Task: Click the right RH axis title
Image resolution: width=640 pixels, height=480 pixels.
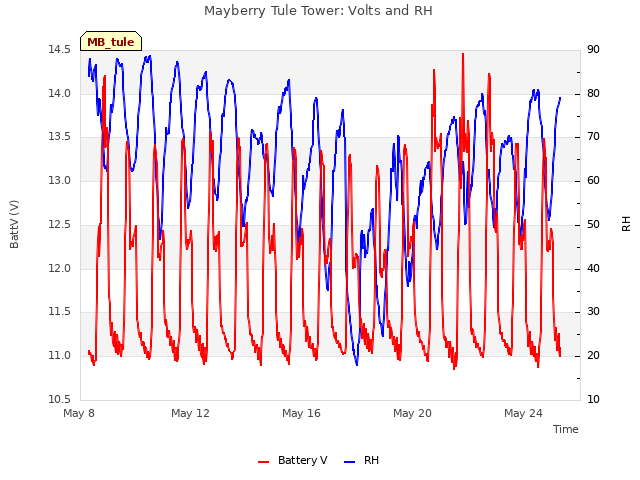Action: pos(626,224)
